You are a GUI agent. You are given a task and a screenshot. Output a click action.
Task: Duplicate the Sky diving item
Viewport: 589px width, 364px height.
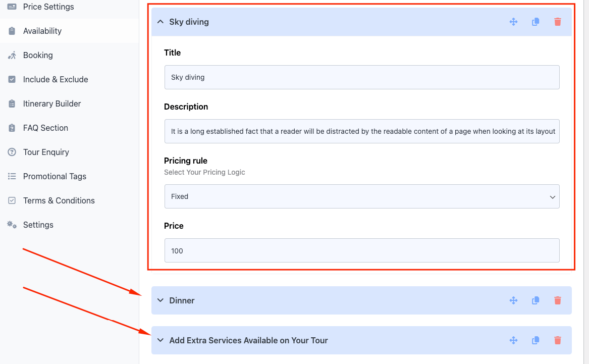(x=536, y=22)
